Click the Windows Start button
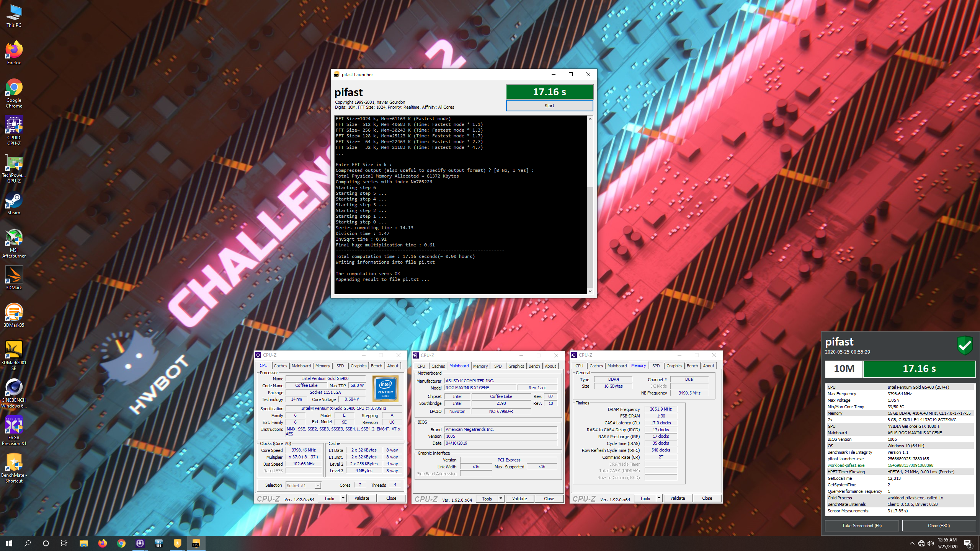The image size is (980, 551). 9,543
